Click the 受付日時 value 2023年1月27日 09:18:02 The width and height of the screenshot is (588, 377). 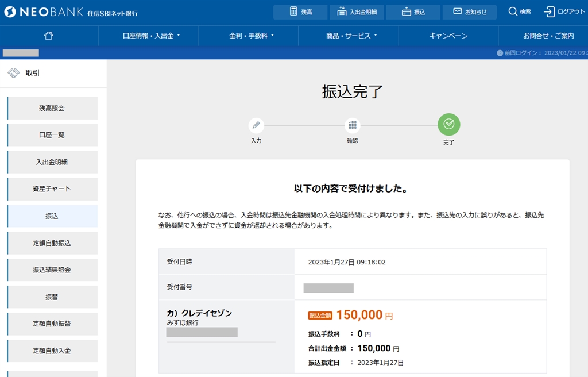tap(347, 262)
